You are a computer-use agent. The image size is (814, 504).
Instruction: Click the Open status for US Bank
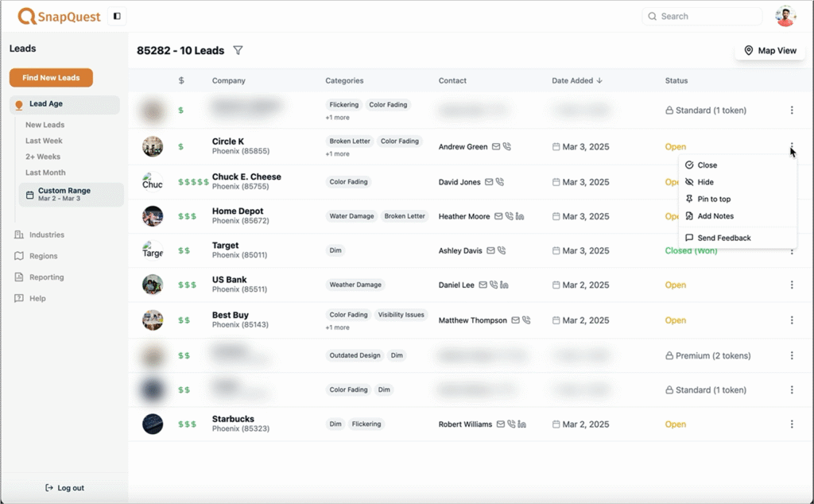pyautogui.click(x=676, y=285)
